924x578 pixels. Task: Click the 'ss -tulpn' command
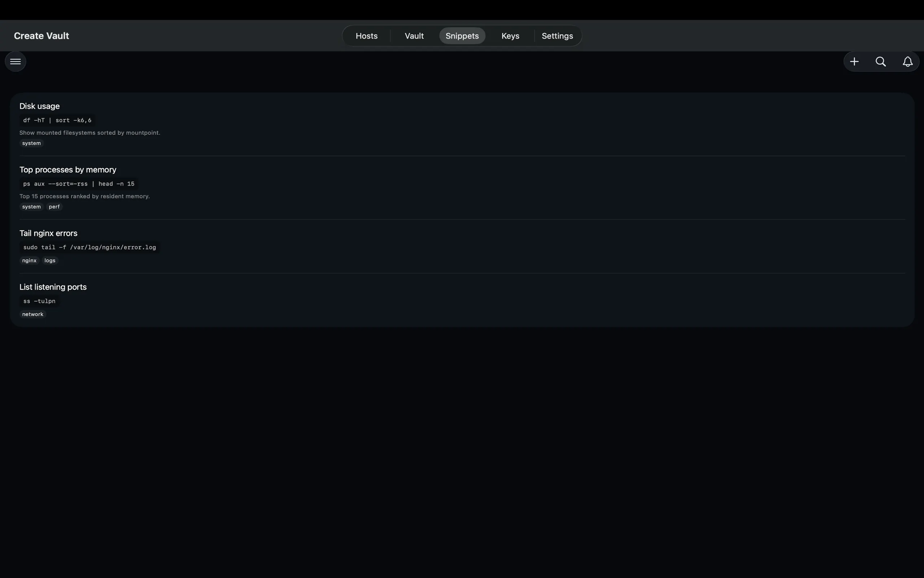tap(39, 301)
